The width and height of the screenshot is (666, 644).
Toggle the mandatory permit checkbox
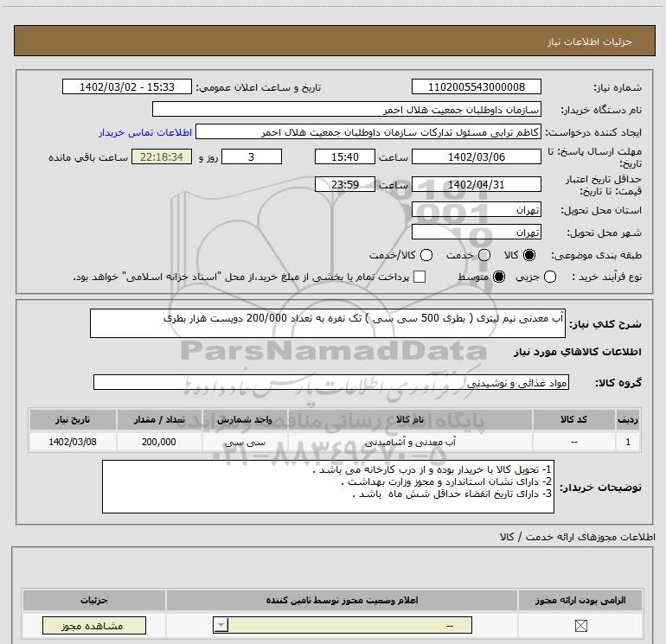[x=580, y=625]
